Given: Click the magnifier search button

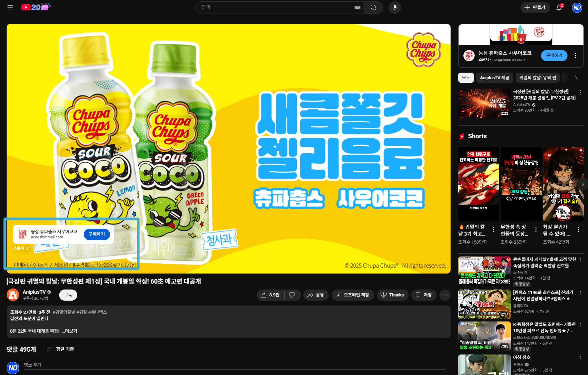Looking at the screenshot, I should pos(373,7).
